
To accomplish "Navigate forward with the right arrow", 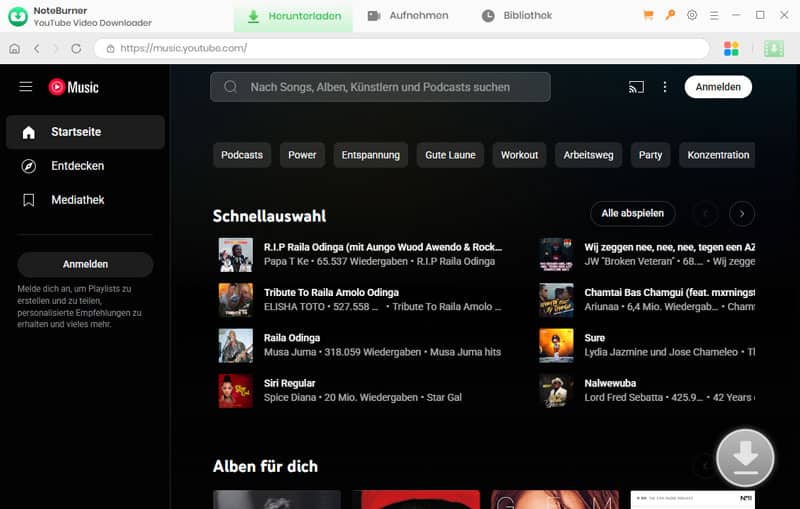I will 56,48.
